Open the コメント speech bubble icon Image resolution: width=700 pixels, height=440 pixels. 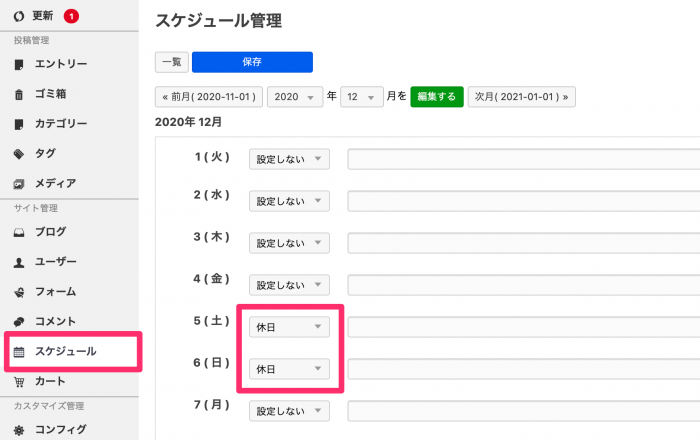(19, 322)
